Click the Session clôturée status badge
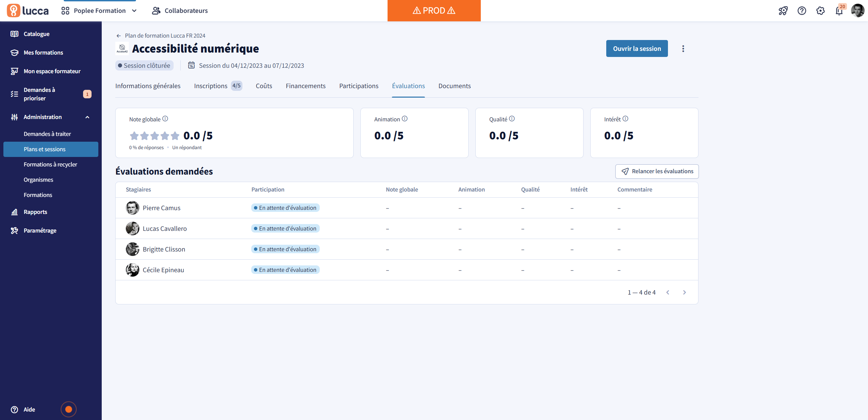 [x=144, y=65]
